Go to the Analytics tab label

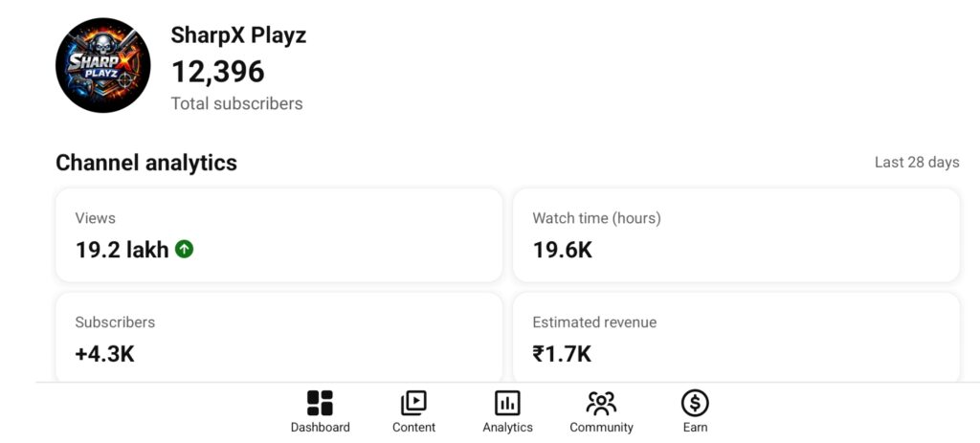pos(507,428)
